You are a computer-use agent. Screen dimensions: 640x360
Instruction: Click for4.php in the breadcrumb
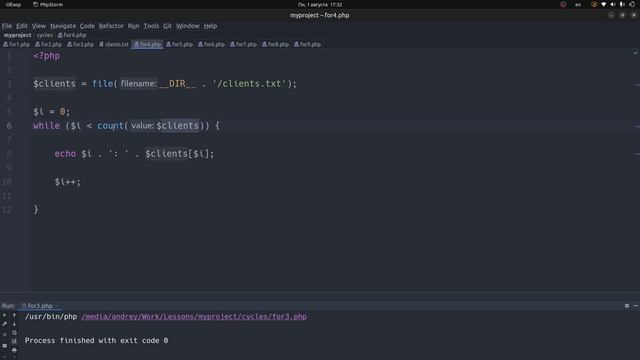click(72, 35)
